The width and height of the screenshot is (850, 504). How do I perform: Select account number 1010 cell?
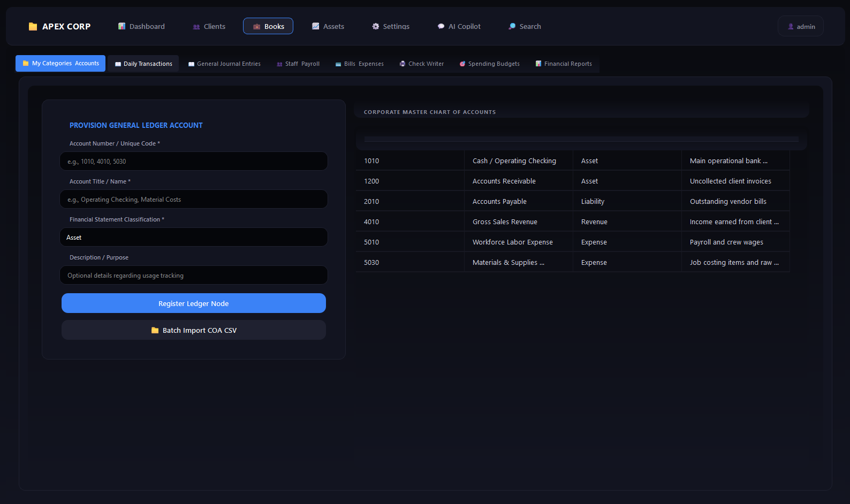410,161
